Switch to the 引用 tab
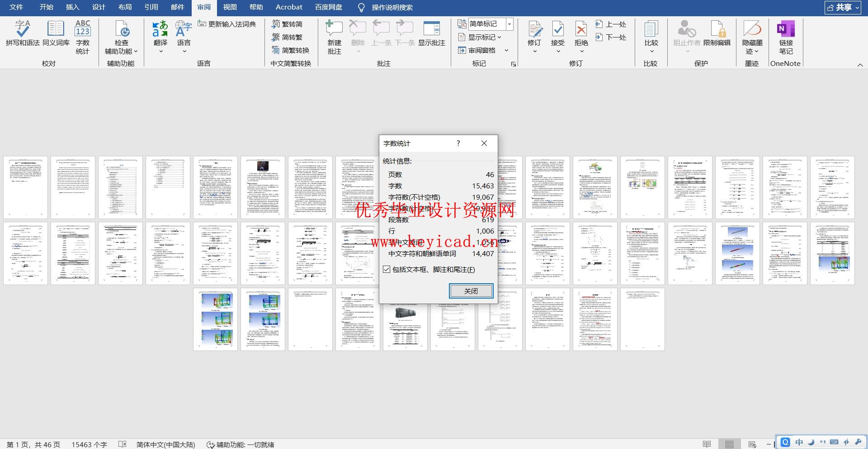868x449 pixels. (x=151, y=7)
